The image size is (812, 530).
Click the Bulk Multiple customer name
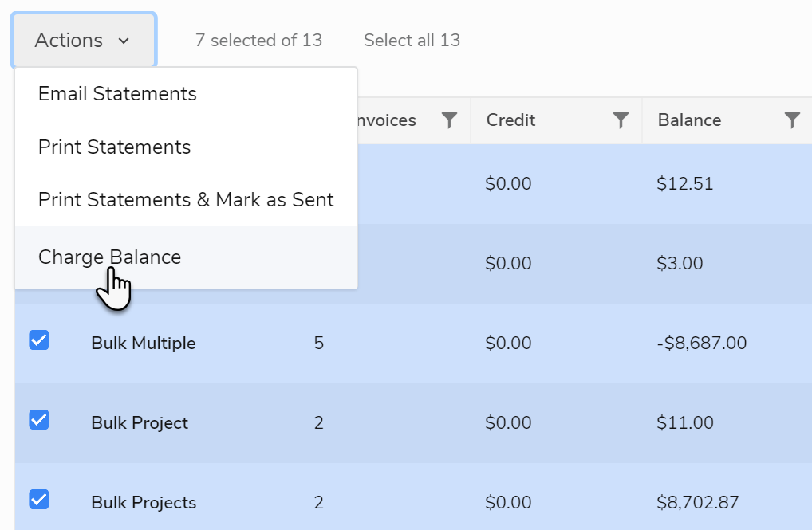[x=144, y=344]
